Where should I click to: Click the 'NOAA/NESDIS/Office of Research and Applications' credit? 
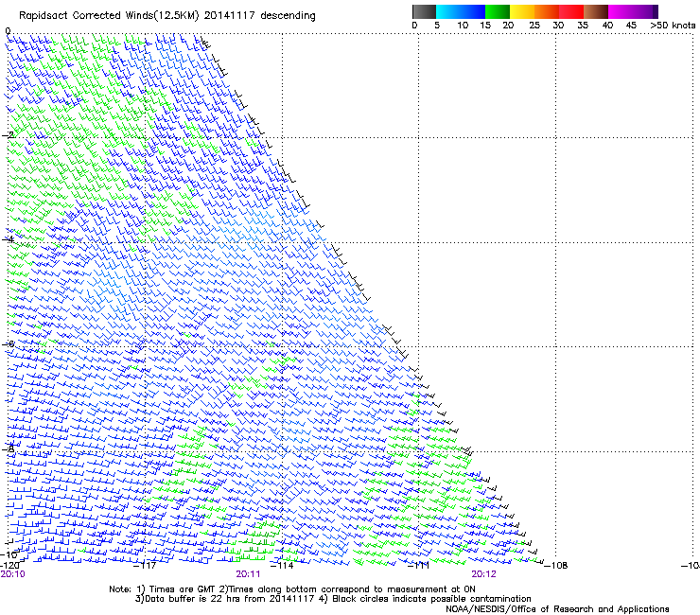(557, 609)
